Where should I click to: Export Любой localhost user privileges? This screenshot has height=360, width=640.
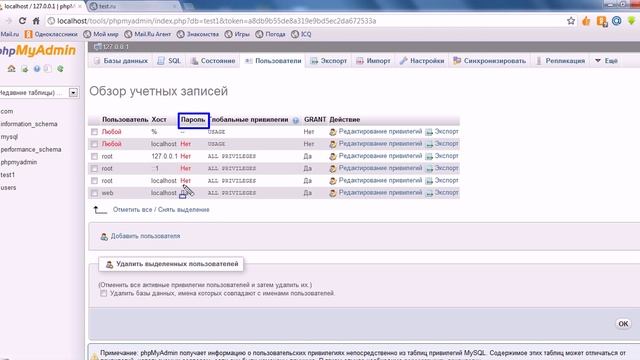click(442, 144)
